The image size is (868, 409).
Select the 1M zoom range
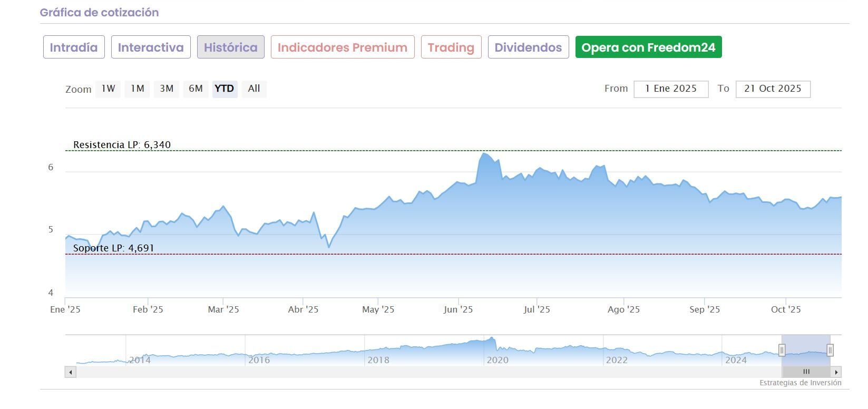click(x=138, y=89)
